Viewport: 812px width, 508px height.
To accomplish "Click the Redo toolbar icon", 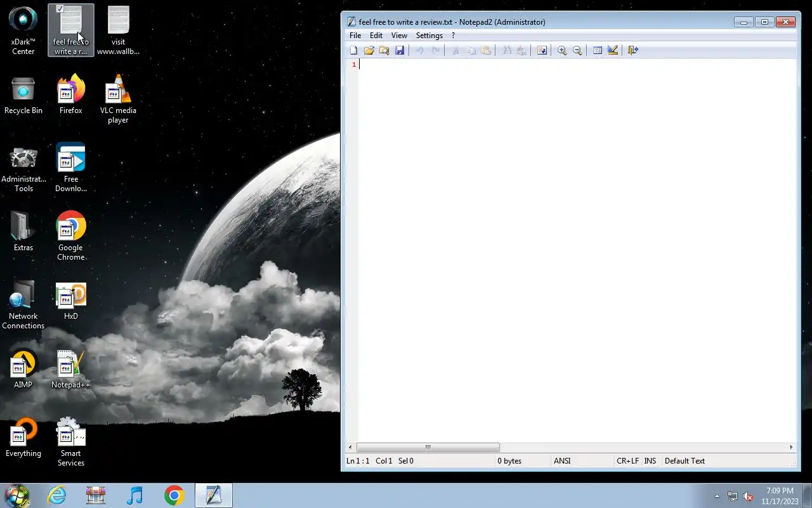I will click(435, 50).
